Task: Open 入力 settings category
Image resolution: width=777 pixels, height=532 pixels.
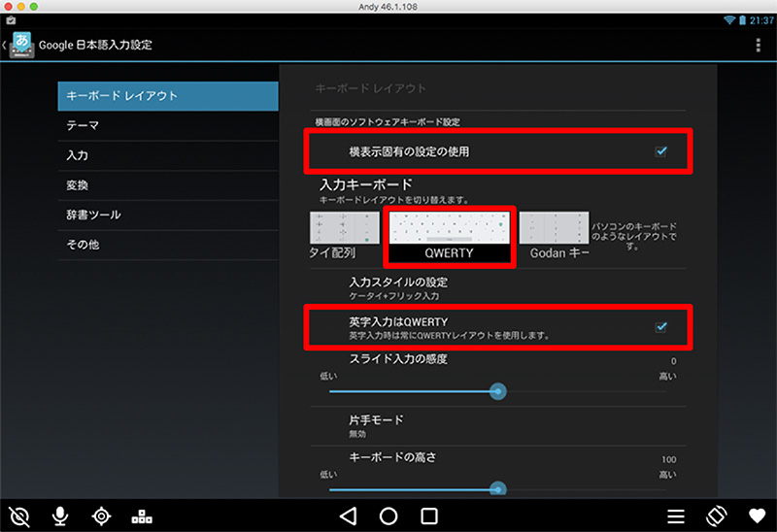Action: 168,155
